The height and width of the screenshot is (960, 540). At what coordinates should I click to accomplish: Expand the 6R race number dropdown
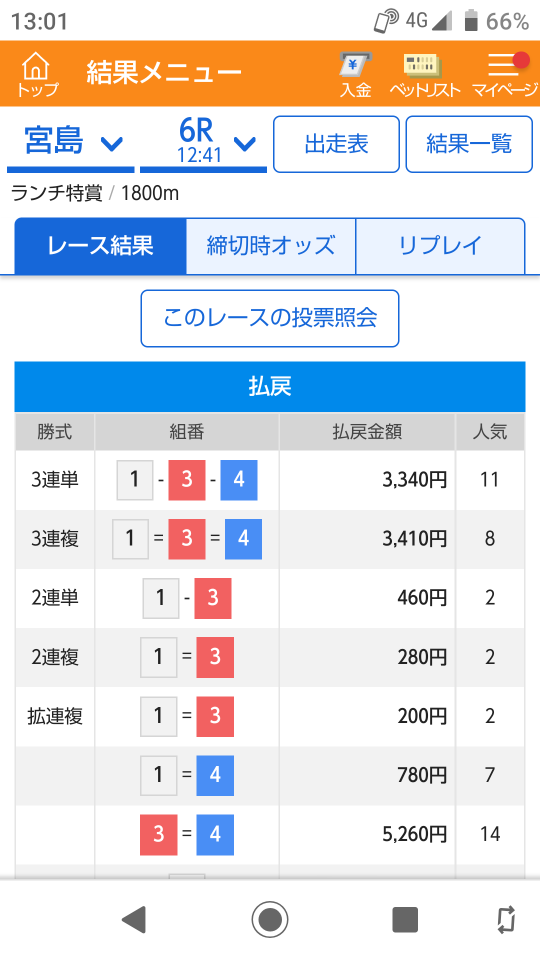click(203, 144)
